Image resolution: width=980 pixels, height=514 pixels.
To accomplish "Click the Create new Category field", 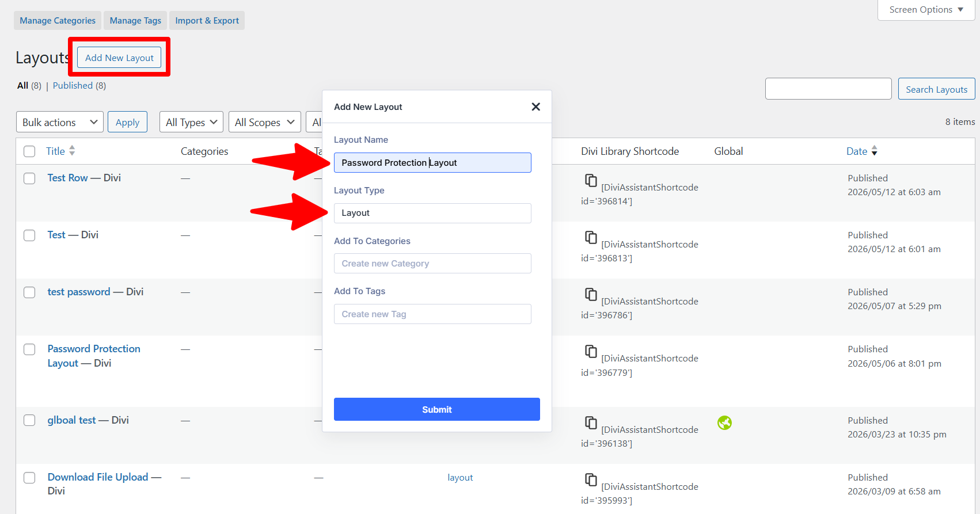I will pos(432,264).
